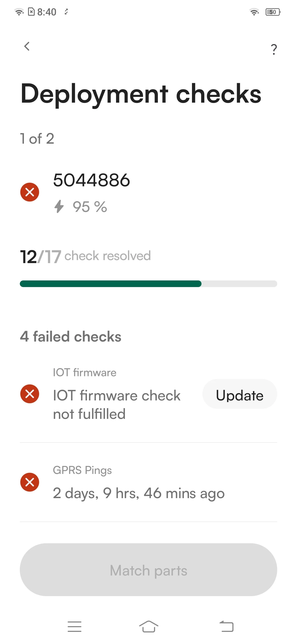Screen dimensions: 297x644
Task: Tap the Match parts button
Action: [x=148, y=570]
